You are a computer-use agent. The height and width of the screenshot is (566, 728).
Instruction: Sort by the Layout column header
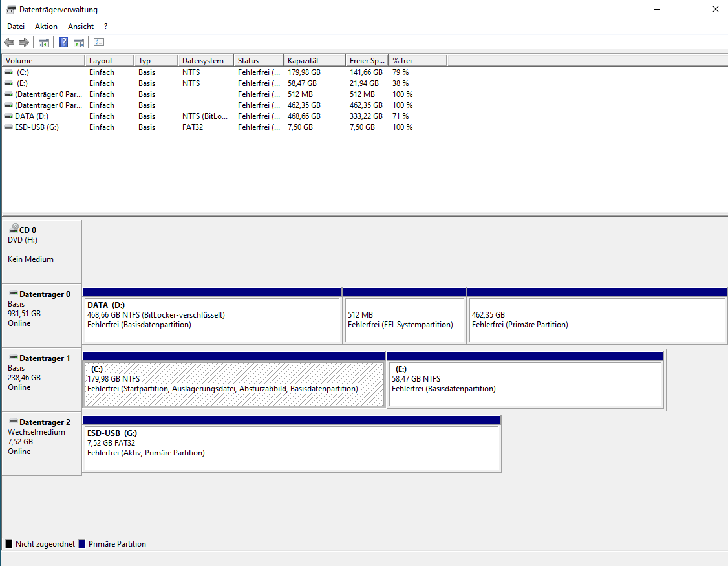109,60
